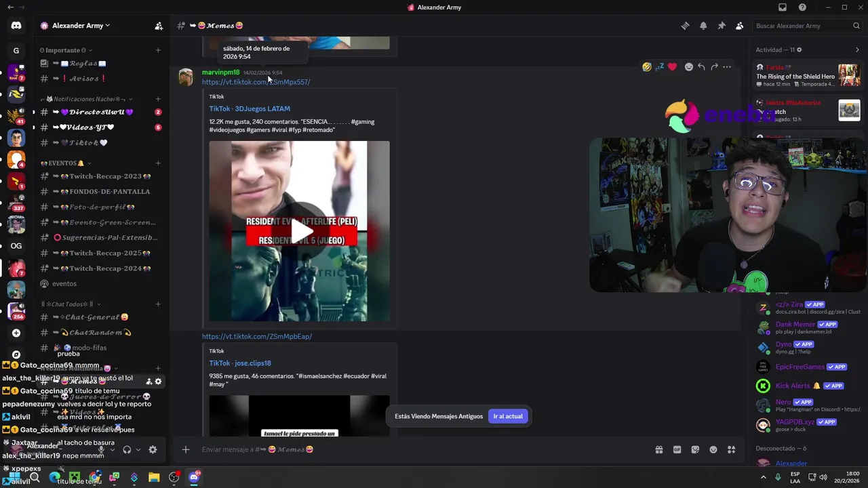Image resolution: width=868 pixels, height=488 pixels.
Task: Click the vt.tiktok.com/ZSmMpbEap link
Action: 257,336
